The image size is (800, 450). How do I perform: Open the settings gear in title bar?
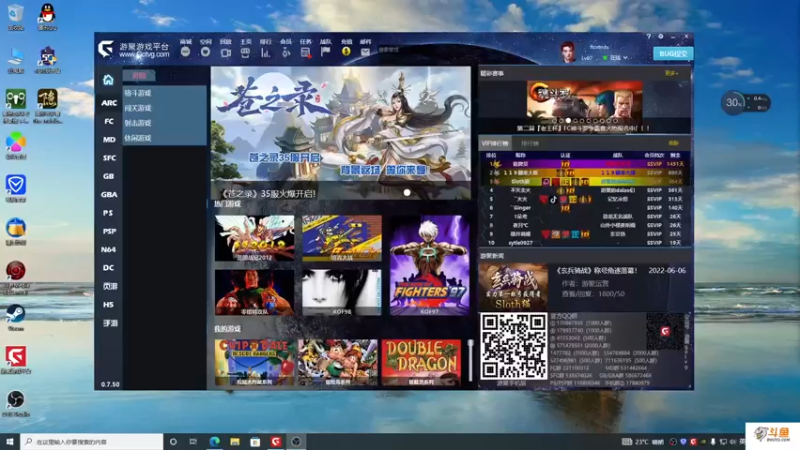(x=661, y=37)
